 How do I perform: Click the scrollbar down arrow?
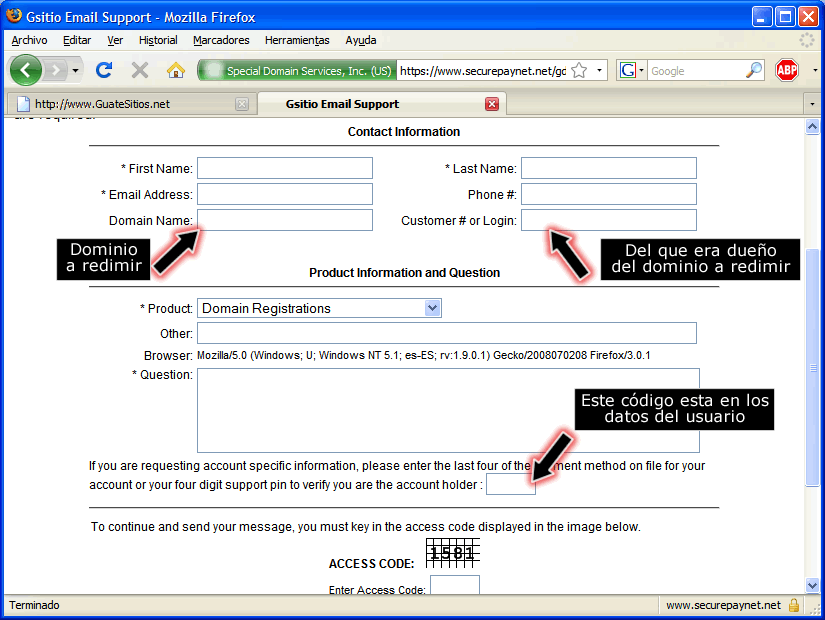point(812,585)
